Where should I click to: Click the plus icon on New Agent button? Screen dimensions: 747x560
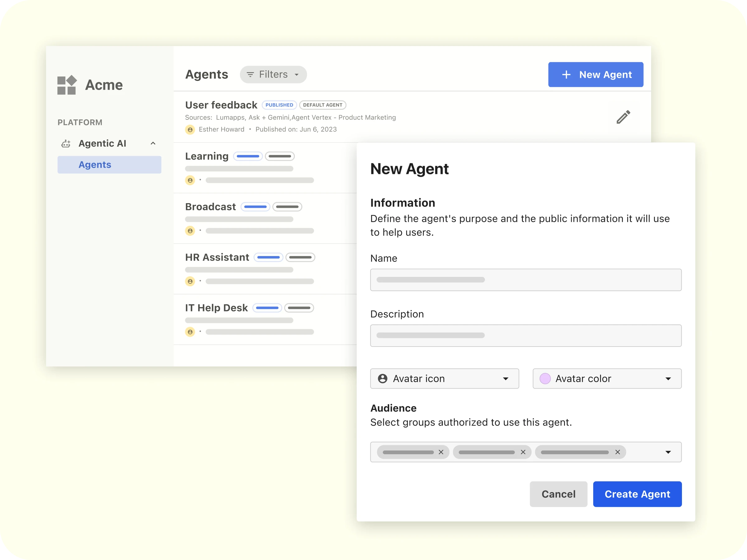(x=566, y=75)
